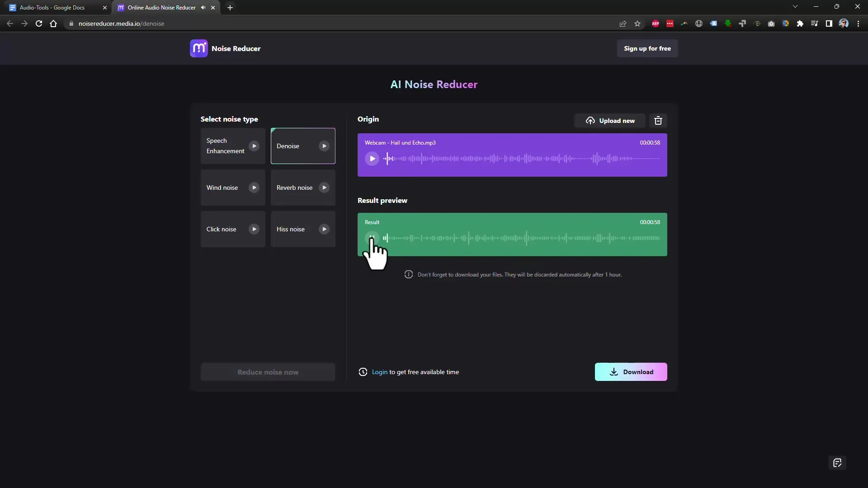Expand Denoise processing options
The image size is (868, 488).
pyautogui.click(x=324, y=146)
